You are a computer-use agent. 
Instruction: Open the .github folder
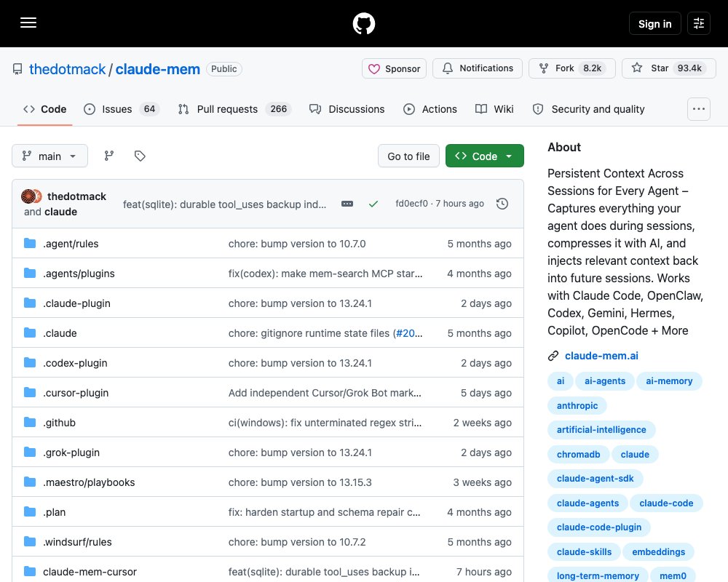coord(59,423)
